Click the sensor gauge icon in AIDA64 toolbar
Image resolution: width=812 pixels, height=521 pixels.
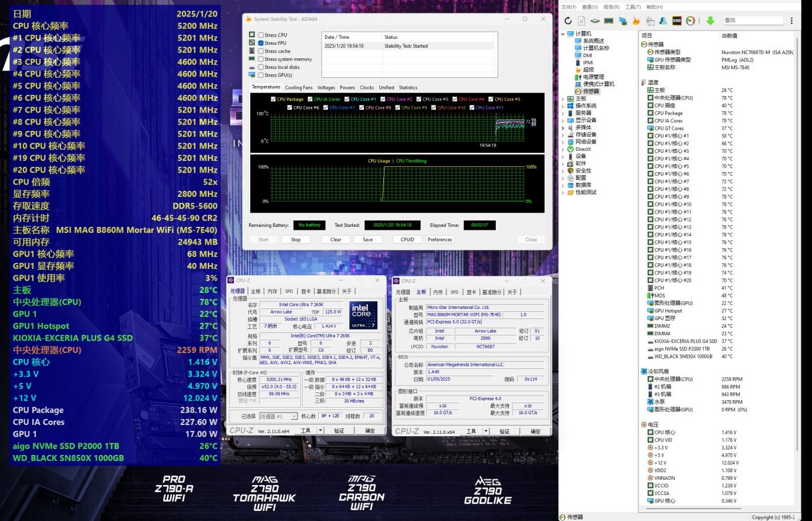(691, 21)
